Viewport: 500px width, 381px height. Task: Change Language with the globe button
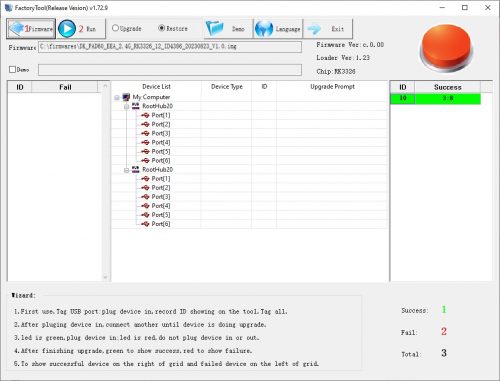coord(278,29)
